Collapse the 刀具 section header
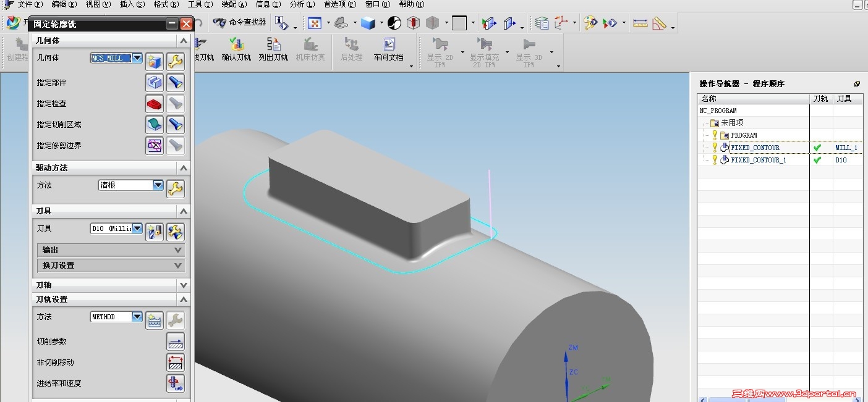 click(x=183, y=211)
